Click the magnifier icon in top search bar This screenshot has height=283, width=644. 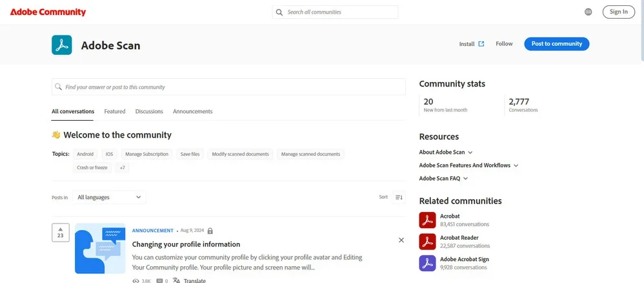click(x=279, y=12)
